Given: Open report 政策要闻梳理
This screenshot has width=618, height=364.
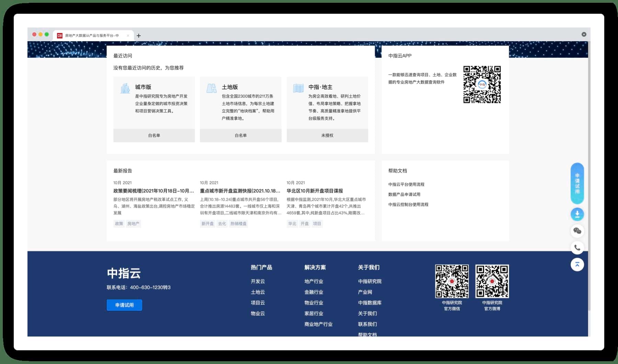Looking at the screenshot, I should [154, 191].
